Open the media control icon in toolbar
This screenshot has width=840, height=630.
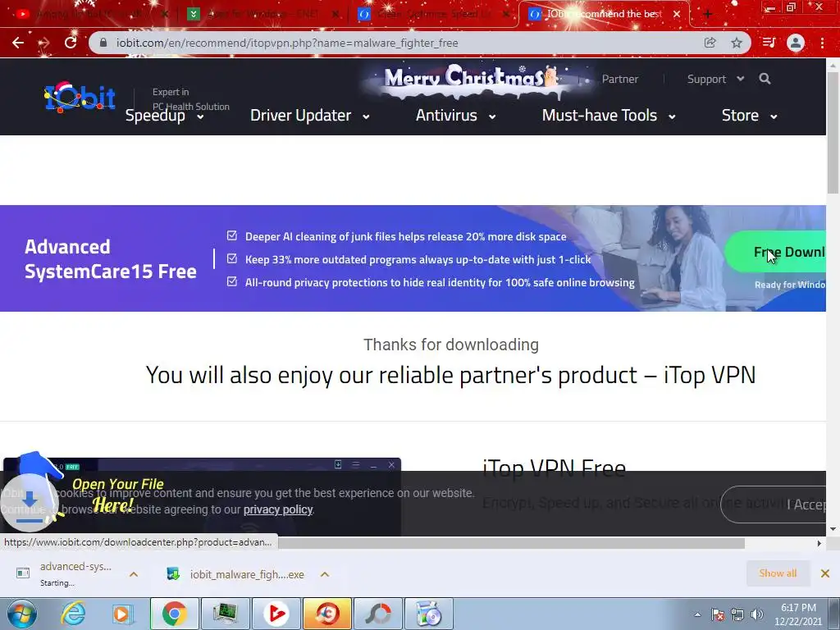pyautogui.click(x=769, y=43)
